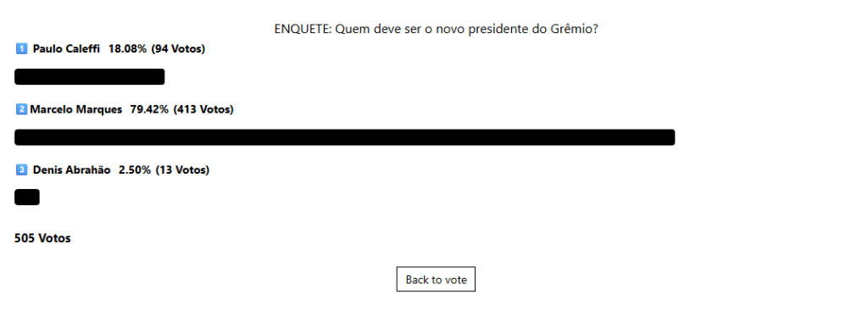Click Marcelo Marques' long result bar
Screen dimensions: 868x311
coord(344,137)
